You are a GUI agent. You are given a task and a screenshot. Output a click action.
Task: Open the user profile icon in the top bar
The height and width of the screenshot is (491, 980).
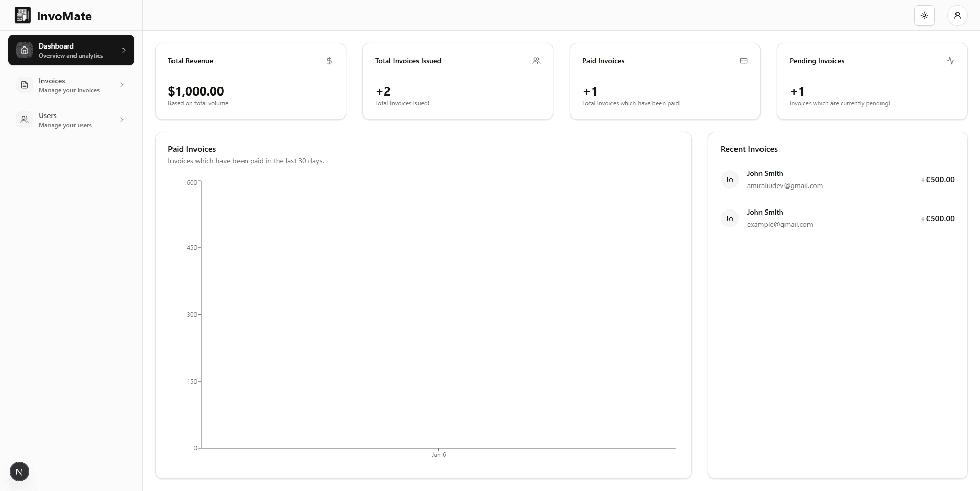point(958,15)
